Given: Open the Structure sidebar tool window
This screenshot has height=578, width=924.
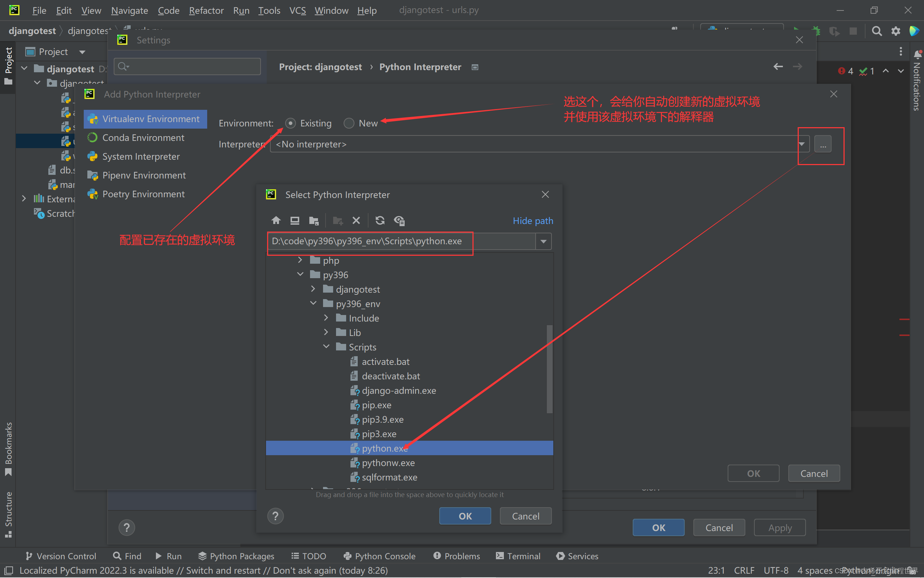Looking at the screenshot, I should [x=8, y=514].
